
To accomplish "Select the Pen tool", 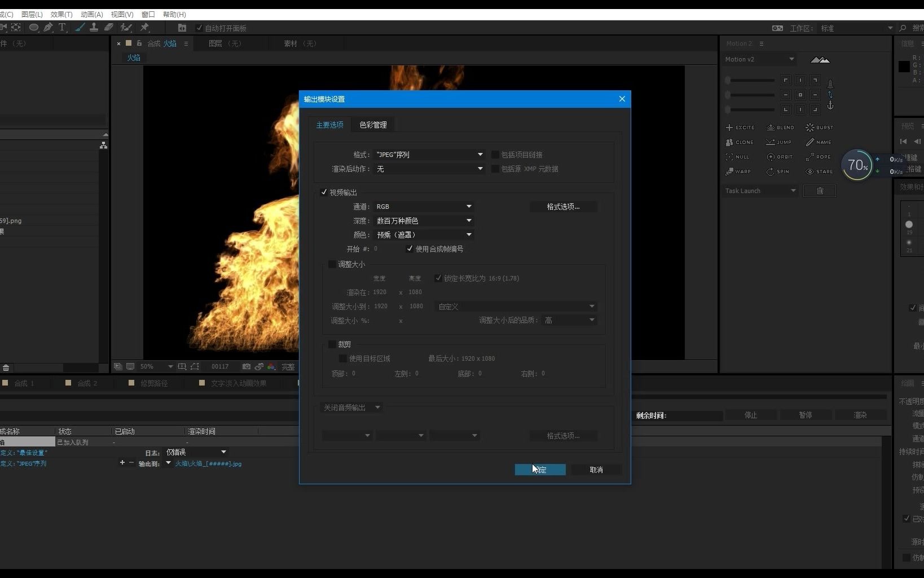I will click(x=48, y=27).
